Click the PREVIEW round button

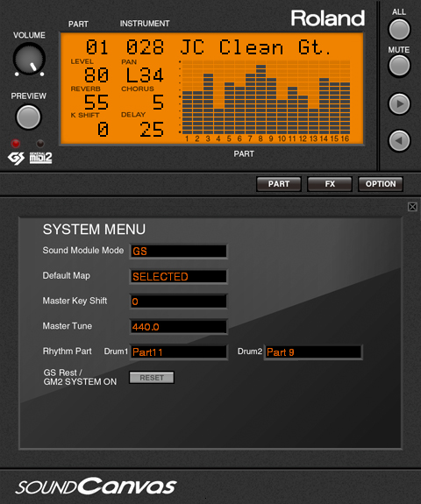pyautogui.click(x=28, y=117)
